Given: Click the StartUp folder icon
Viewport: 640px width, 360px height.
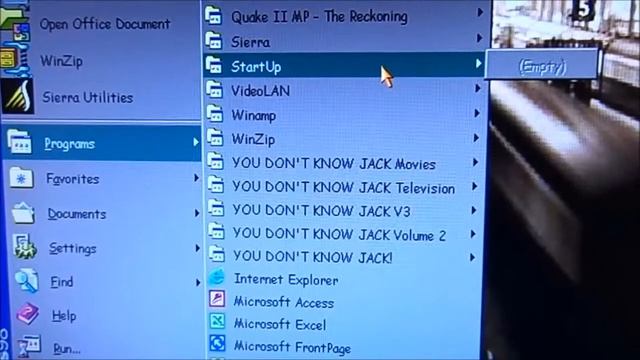Looking at the screenshot, I should tap(214, 65).
